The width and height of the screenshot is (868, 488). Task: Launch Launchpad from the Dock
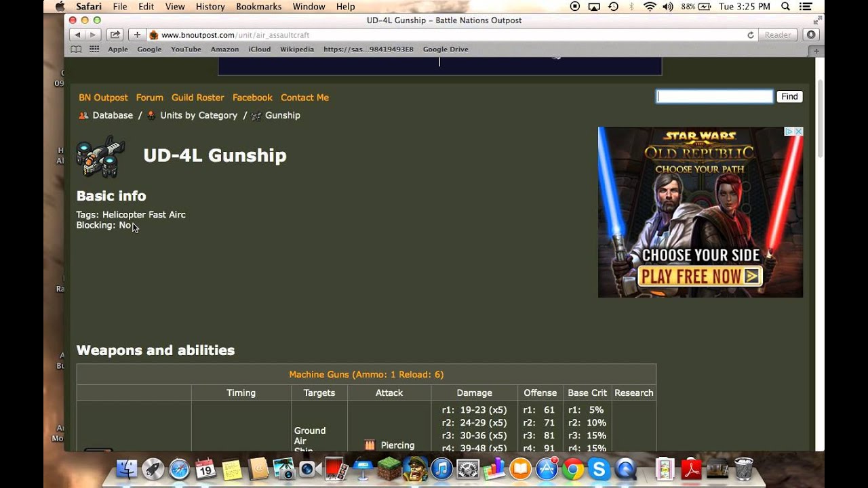pos(153,469)
